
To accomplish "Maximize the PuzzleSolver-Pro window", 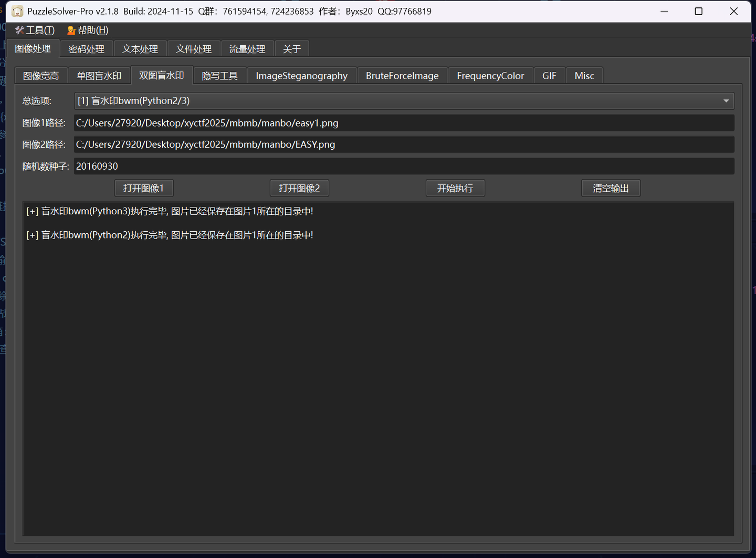I will click(699, 11).
